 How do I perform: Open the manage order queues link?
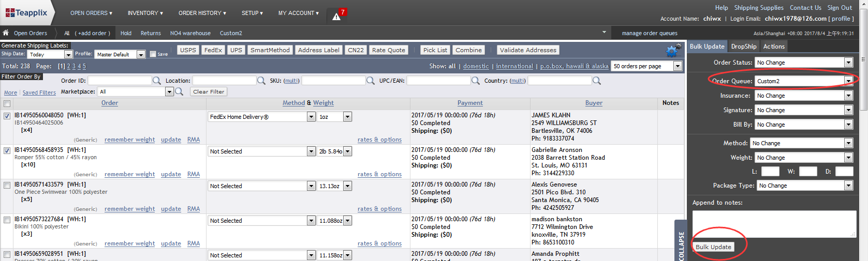coord(650,33)
